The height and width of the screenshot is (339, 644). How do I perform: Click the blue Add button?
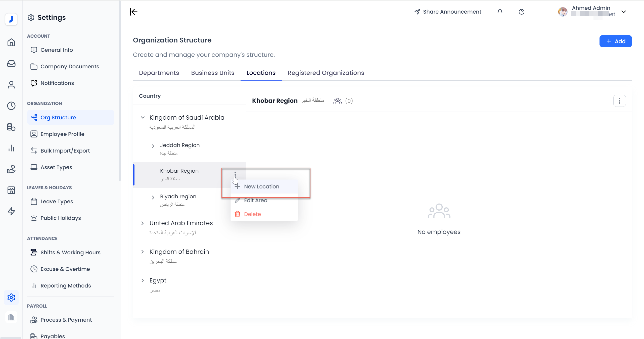tap(615, 41)
